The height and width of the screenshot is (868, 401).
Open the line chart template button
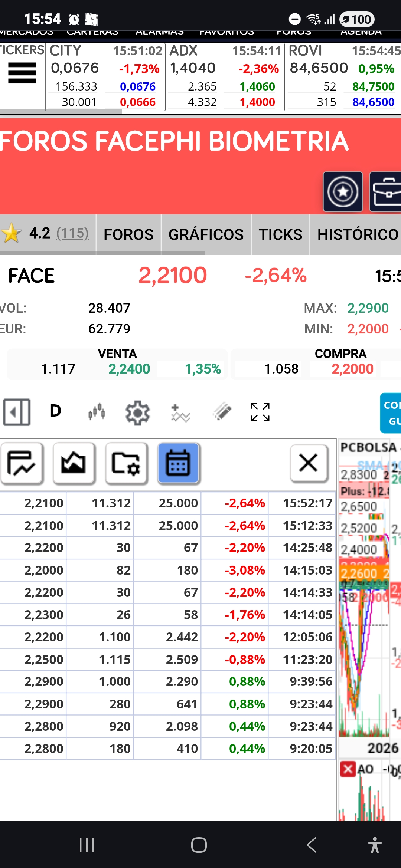click(x=22, y=463)
